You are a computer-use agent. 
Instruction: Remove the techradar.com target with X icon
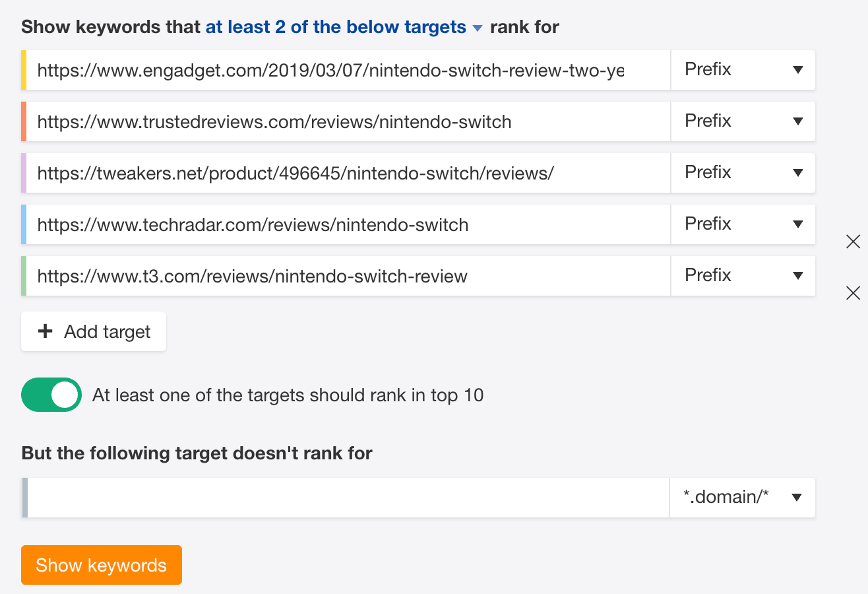pyautogui.click(x=853, y=242)
